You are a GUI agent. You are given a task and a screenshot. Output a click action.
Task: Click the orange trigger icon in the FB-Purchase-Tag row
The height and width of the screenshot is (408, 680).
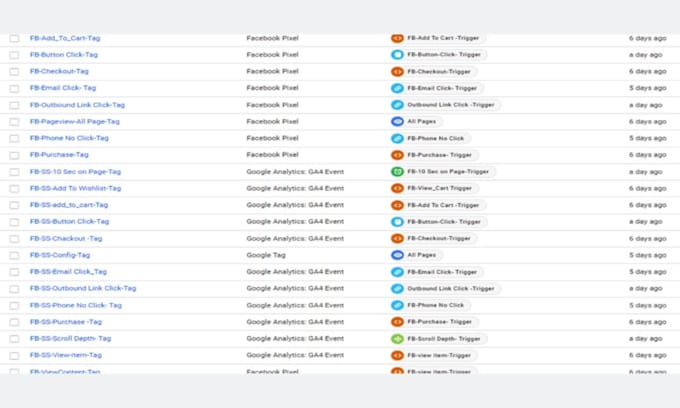click(x=397, y=155)
